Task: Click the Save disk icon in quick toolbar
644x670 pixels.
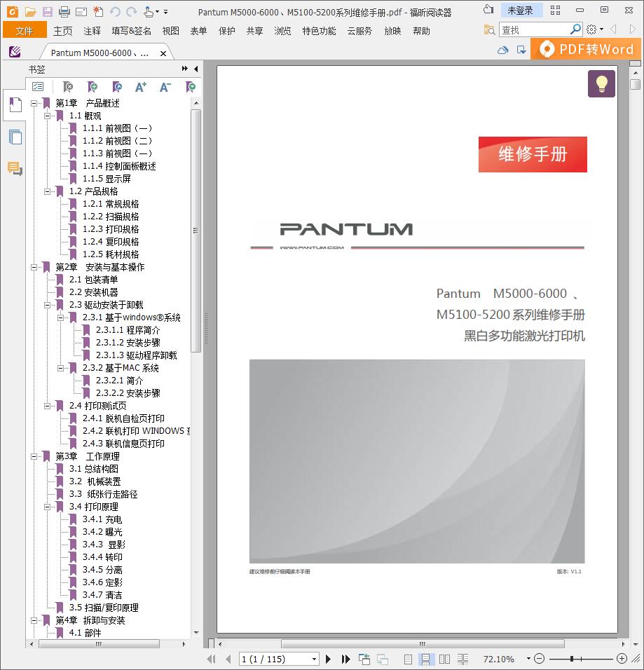Action: pos(47,11)
